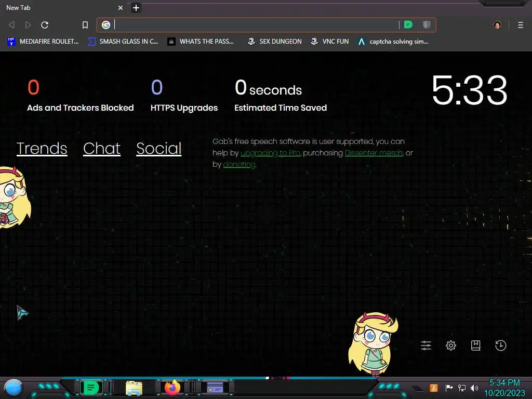Open File Explorer from taskbar
This screenshot has width=532, height=399.
coord(134,388)
